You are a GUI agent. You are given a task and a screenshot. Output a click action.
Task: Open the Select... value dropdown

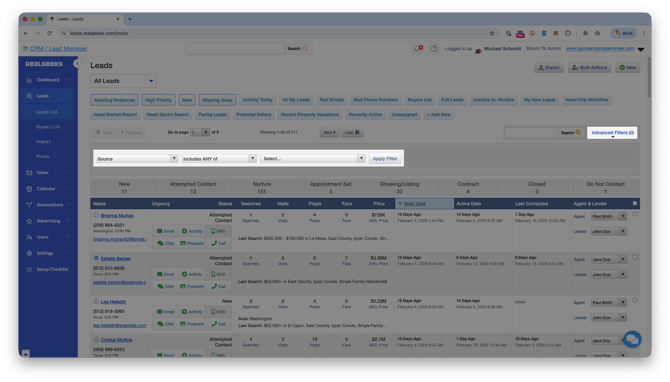[x=312, y=159]
